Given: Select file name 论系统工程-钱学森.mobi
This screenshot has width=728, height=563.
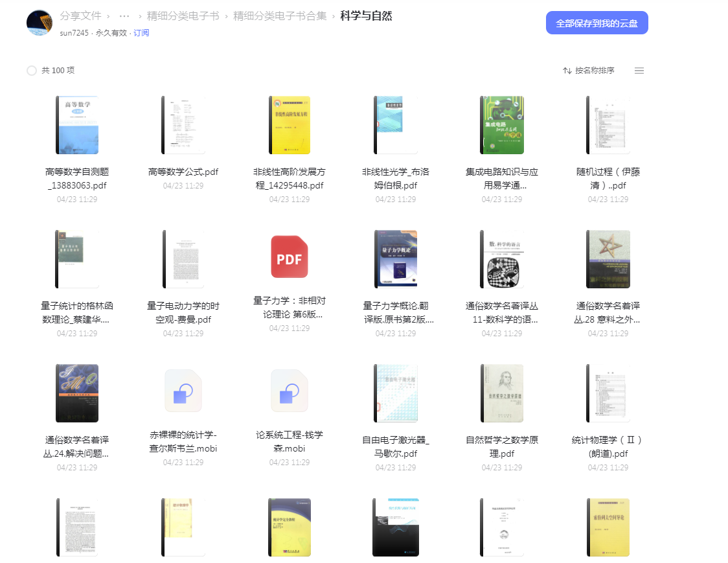Looking at the screenshot, I should click(290, 441).
